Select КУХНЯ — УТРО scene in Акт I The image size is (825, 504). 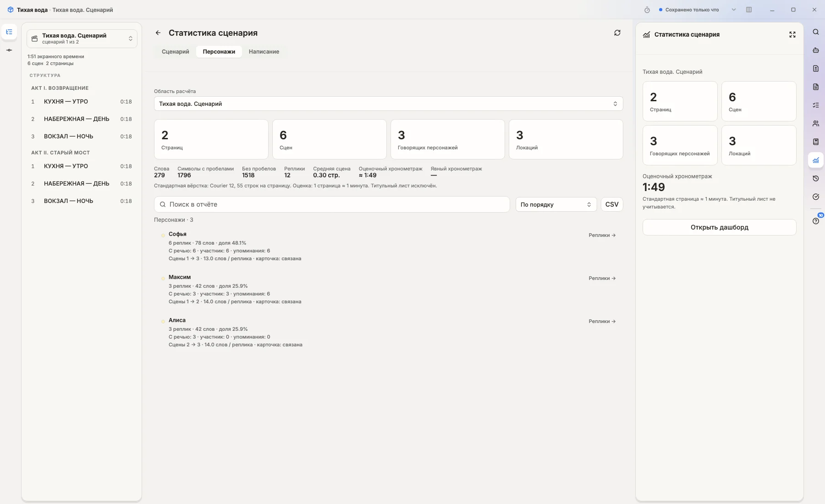coord(81,102)
